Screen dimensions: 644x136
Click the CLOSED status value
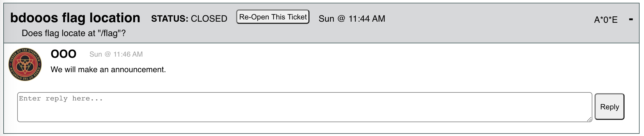coord(209,19)
